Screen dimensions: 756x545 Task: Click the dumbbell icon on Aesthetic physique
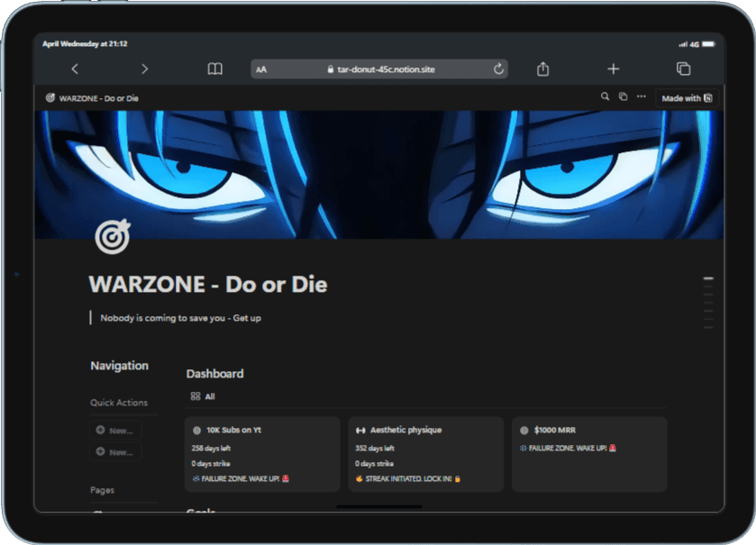(360, 431)
